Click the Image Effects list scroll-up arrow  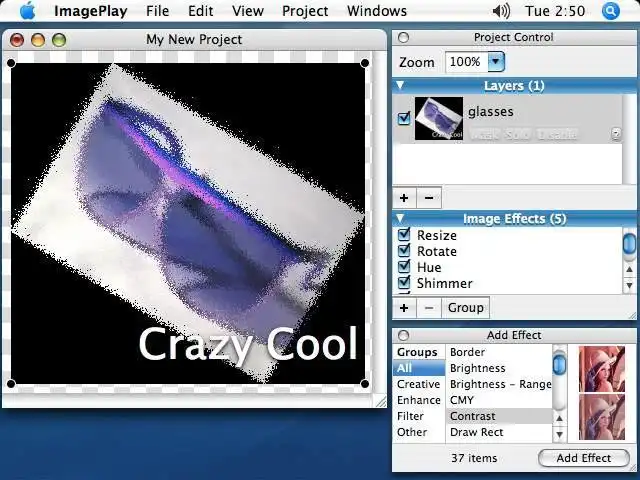(629, 270)
